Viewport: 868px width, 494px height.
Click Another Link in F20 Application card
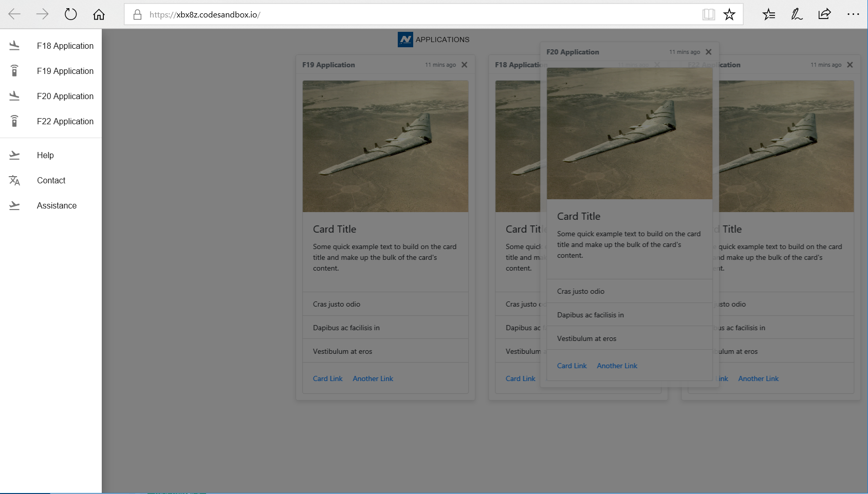pos(617,366)
